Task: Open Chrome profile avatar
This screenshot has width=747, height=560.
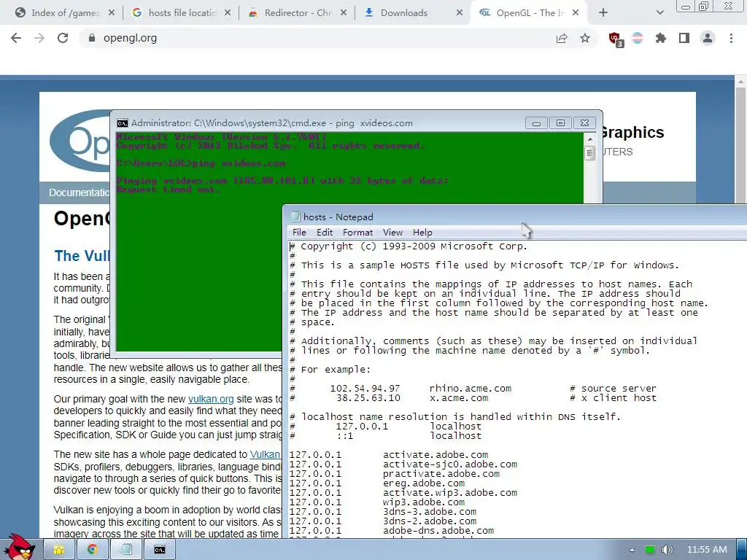Action: [708, 38]
